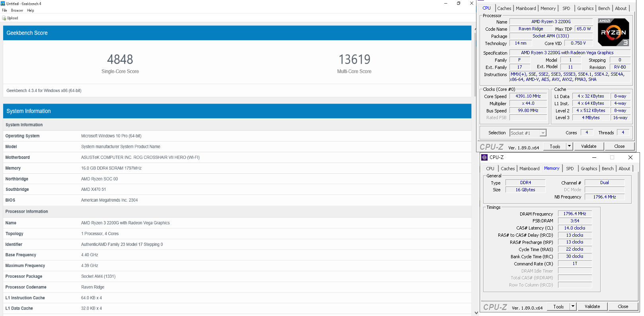Click Tools button in lower CPU-Z window

(x=558, y=306)
